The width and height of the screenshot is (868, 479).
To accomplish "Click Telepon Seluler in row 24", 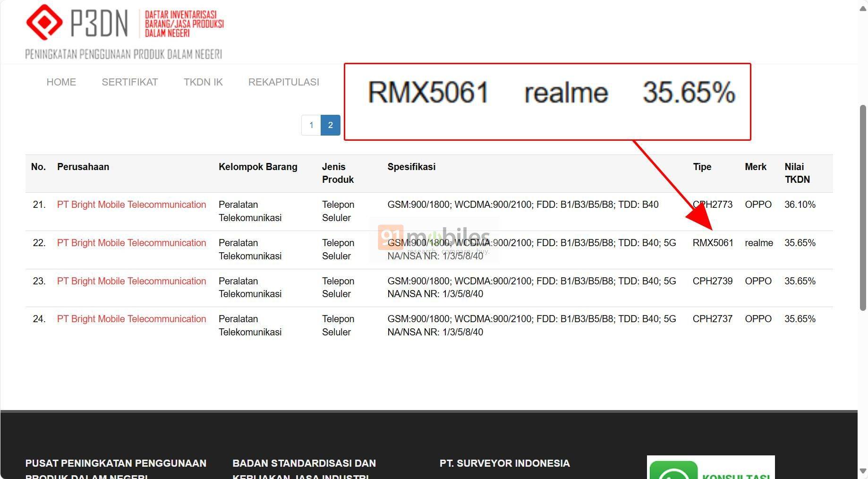I will tap(338, 325).
